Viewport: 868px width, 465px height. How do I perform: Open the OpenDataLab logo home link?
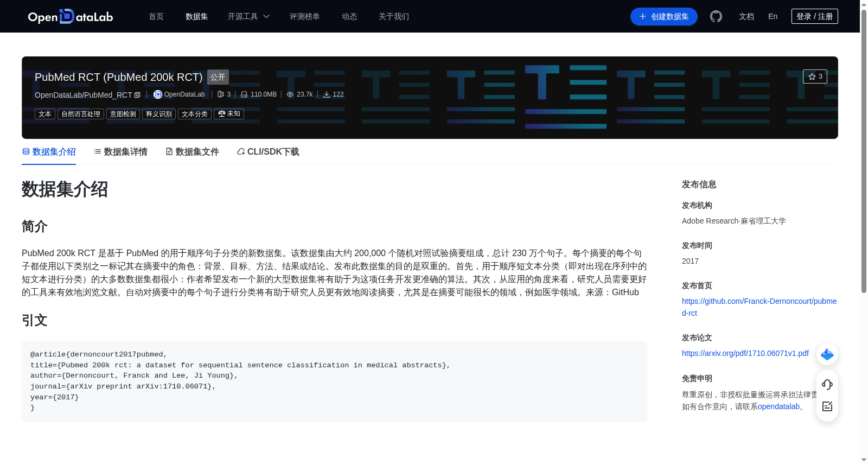point(71,16)
